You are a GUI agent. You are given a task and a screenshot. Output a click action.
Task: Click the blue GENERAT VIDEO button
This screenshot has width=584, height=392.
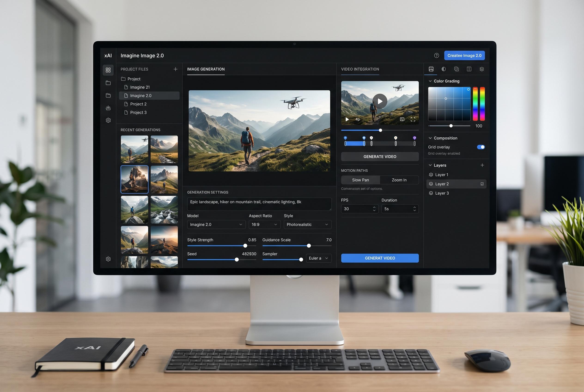point(380,258)
